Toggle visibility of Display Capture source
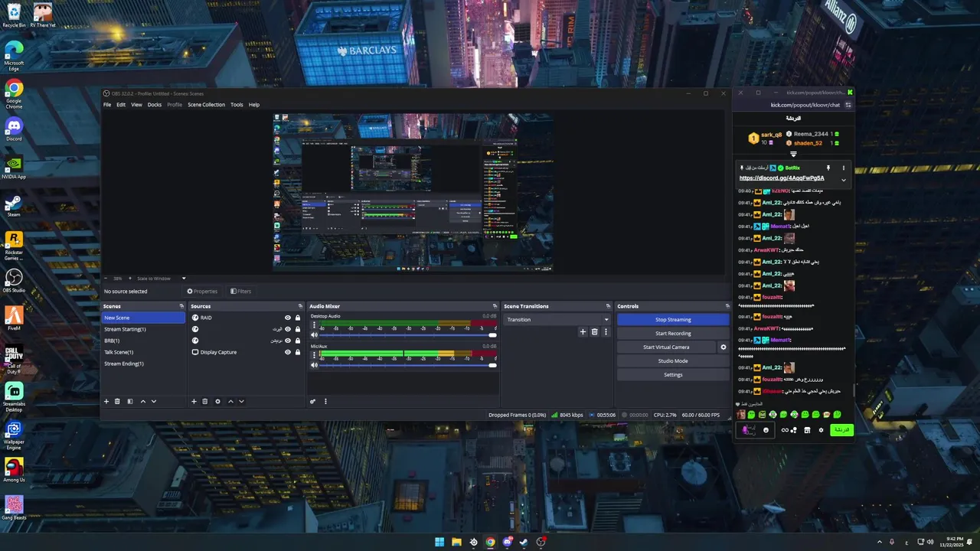Screen dimensions: 980x551 pos(288,352)
